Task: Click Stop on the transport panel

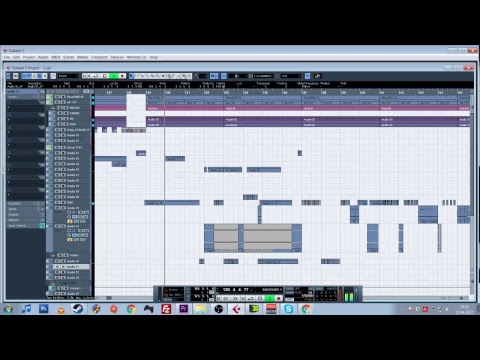Action: [260, 298]
